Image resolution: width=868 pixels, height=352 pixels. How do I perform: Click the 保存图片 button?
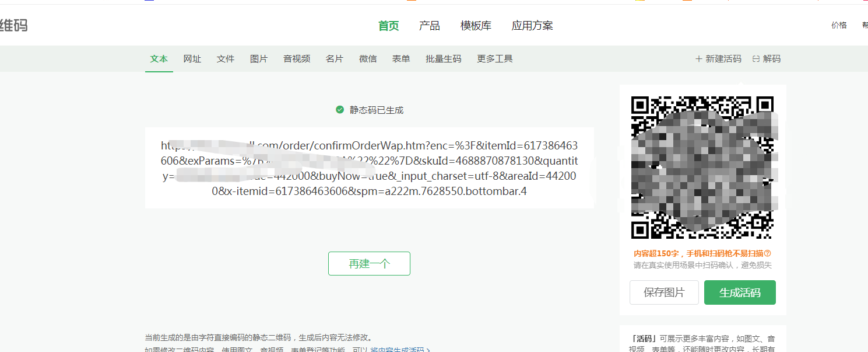[664, 292]
